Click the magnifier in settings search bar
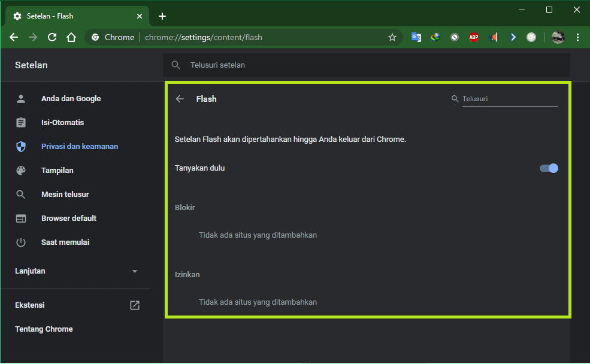 [176, 65]
